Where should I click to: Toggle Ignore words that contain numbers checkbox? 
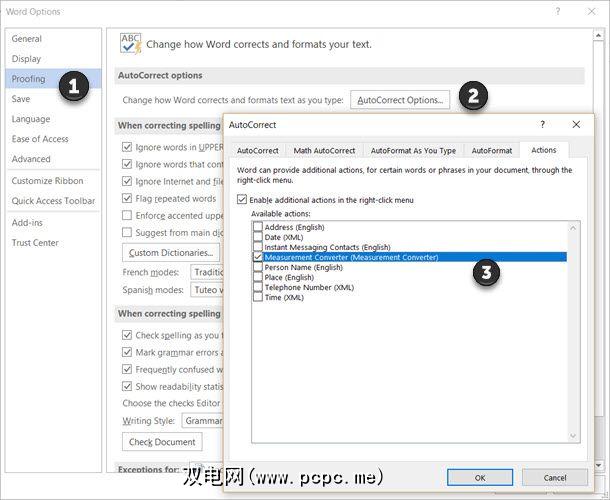point(127,164)
